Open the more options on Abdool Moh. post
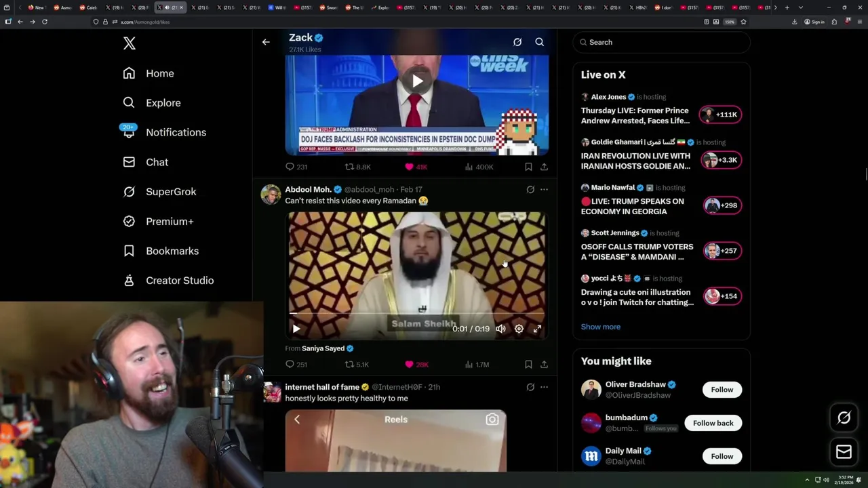 [x=544, y=190]
